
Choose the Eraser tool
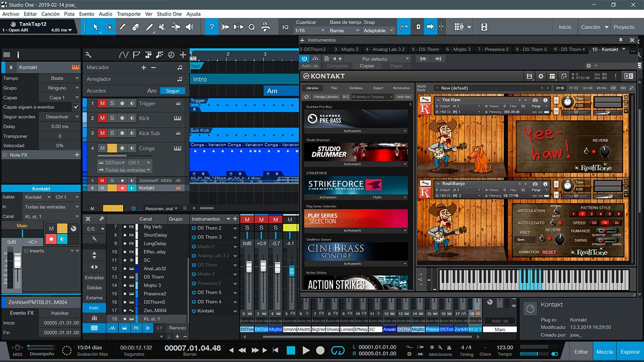[136, 27]
